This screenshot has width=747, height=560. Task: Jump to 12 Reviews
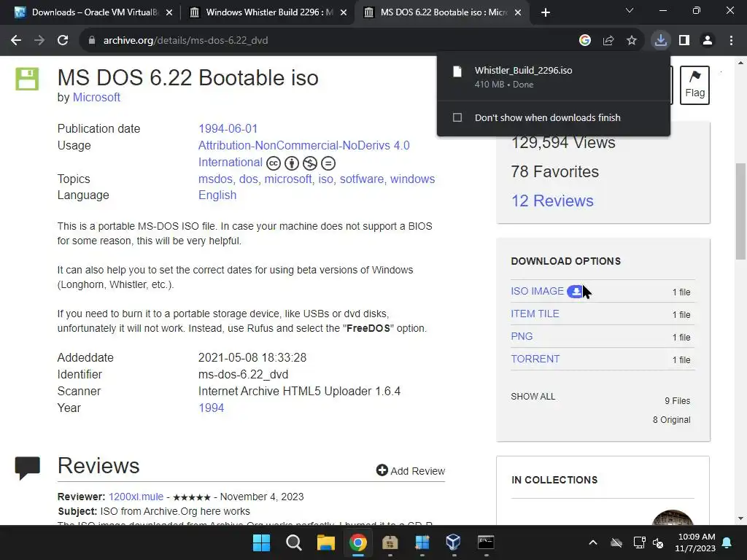click(553, 201)
